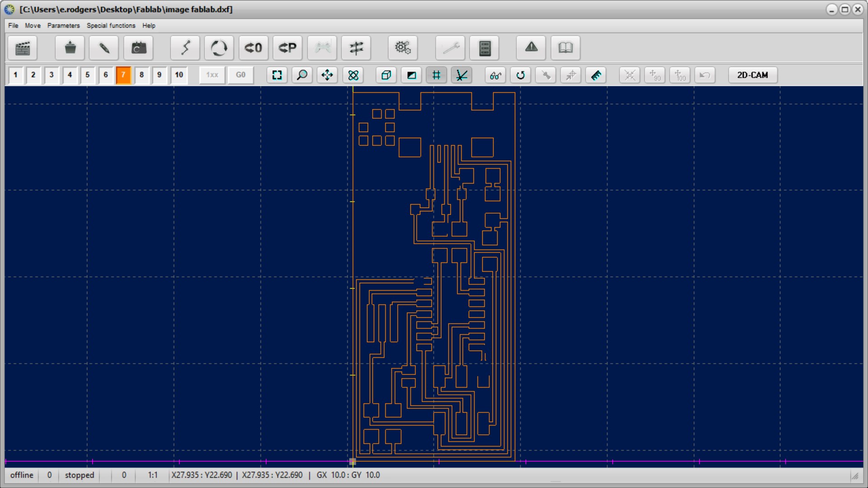Click the ruler measure tool icon
The height and width of the screenshot is (488, 868).
click(x=596, y=75)
